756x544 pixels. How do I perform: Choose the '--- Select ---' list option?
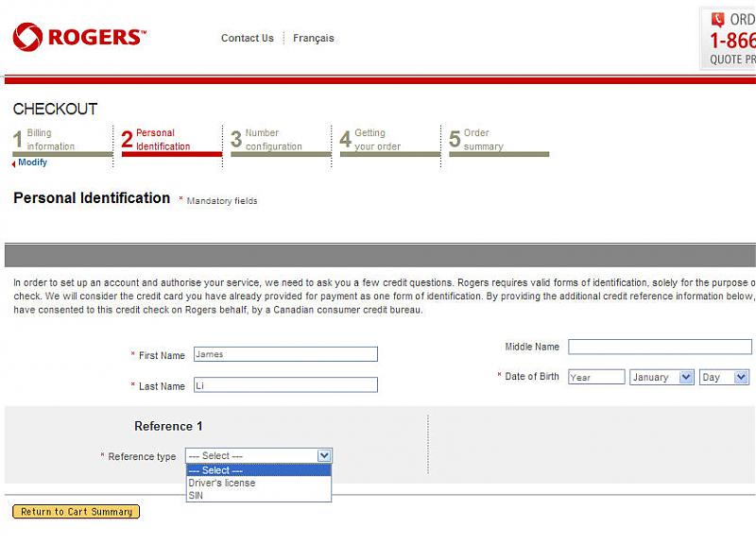[x=259, y=470]
